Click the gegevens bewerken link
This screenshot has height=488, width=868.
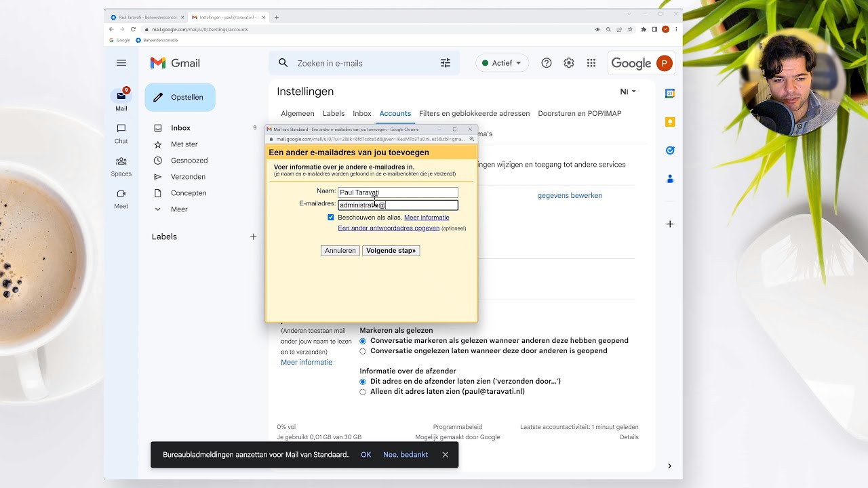tap(570, 195)
